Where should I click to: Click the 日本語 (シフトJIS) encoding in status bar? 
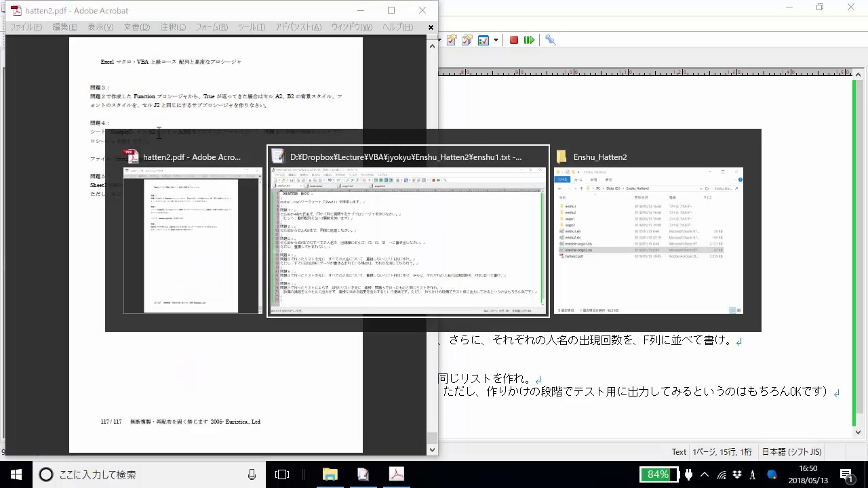pos(791,452)
